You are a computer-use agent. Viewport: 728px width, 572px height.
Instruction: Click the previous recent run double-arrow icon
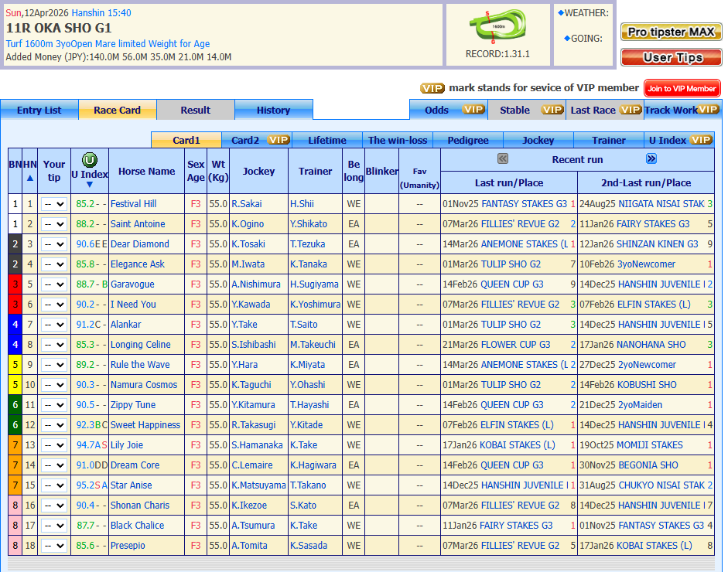click(502, 159)
